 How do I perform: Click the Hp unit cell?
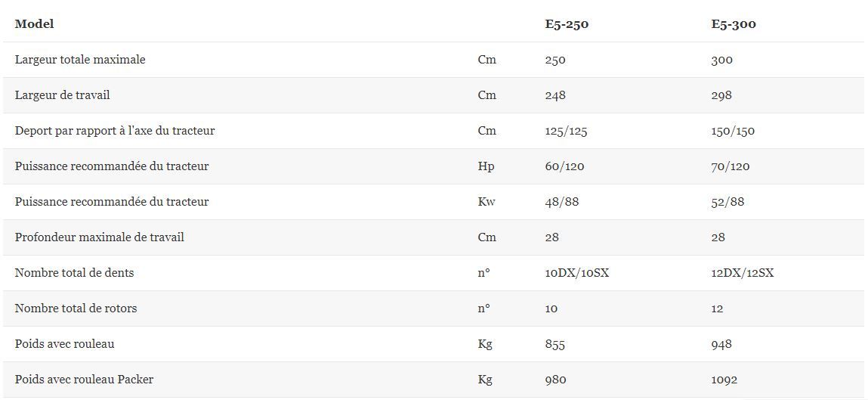pyautogui.click(x=487, y=166)
